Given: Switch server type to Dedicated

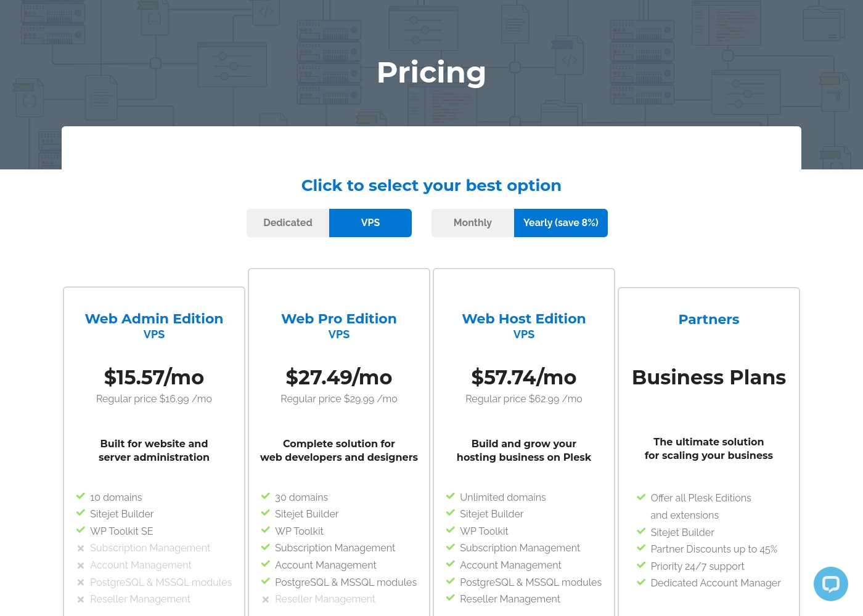Looking at the screenshot, I should click(288, 223).
